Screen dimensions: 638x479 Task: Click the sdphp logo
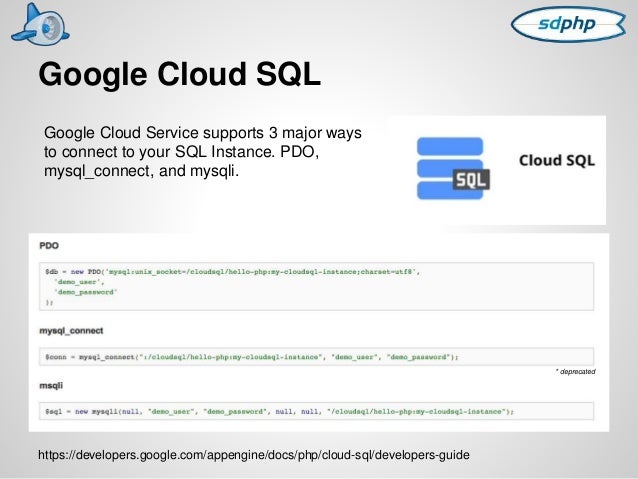click(x=568, y=24)
